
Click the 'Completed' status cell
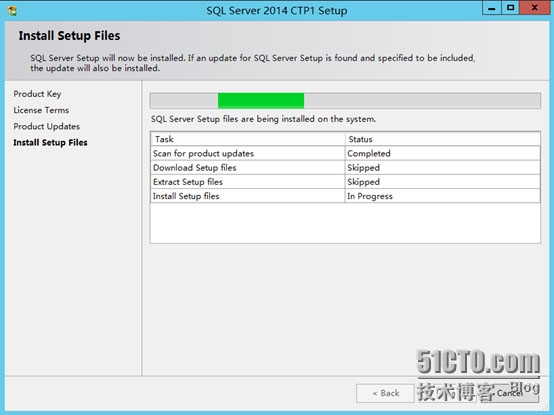442,153
